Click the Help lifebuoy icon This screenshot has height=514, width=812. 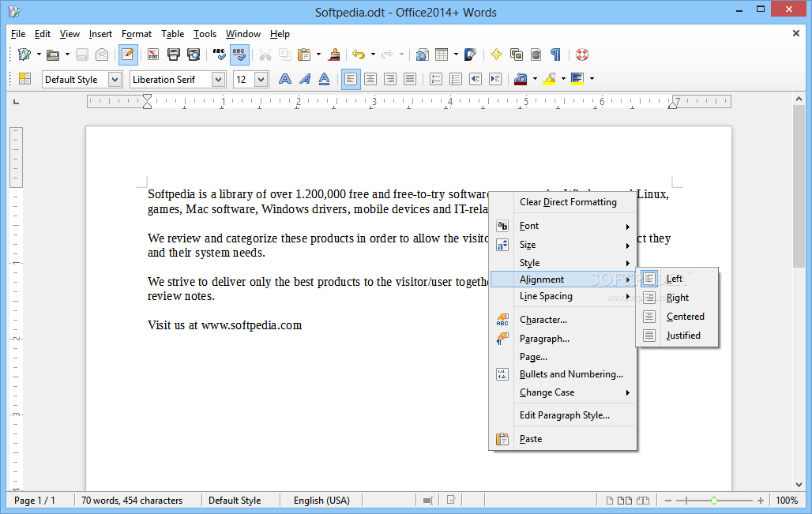point(582,54)
